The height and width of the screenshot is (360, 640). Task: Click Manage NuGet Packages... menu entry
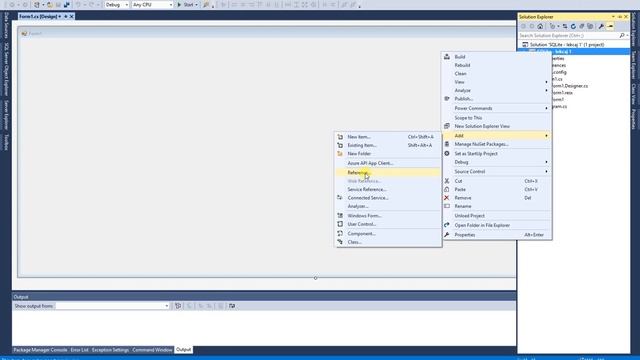497,144
